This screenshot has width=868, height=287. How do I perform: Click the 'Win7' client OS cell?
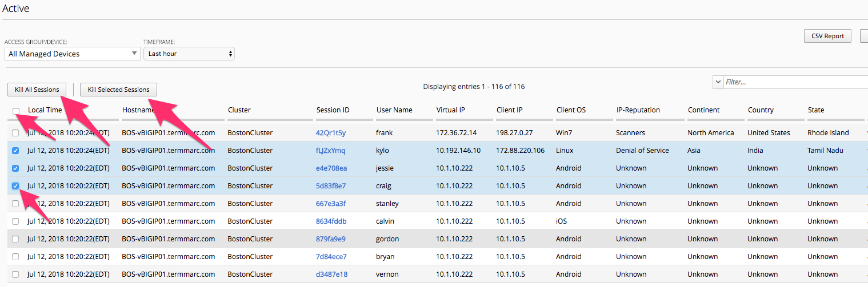pos(565,133)
